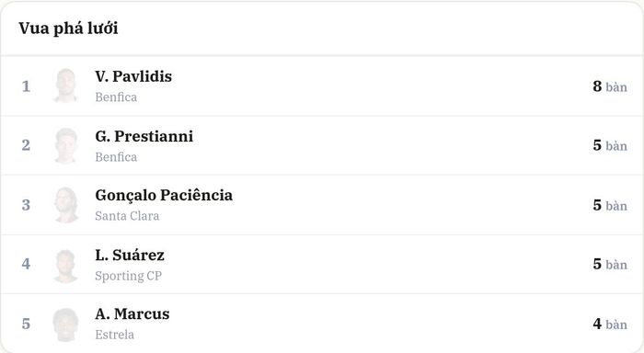Image resolution: width=644 pixels, height=353 pixels.
Task: Click Santa Clara team label
Action: [127, 216]
